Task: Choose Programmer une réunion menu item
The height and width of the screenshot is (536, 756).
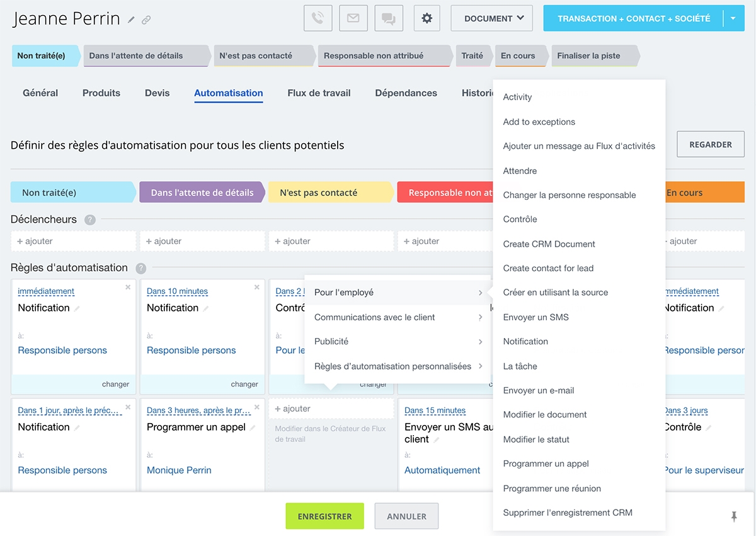Action: pos(552,488)
